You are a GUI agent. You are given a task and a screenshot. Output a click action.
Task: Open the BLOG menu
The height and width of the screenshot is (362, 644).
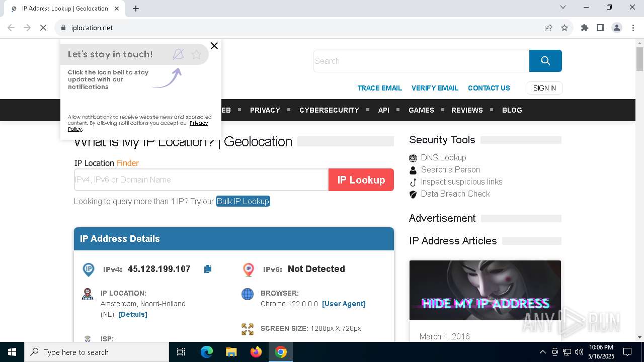tap(512, 110)
